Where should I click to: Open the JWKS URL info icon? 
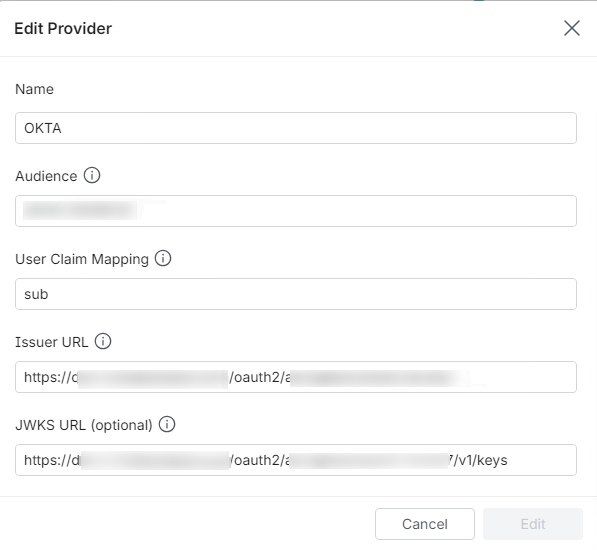point(167,424)
